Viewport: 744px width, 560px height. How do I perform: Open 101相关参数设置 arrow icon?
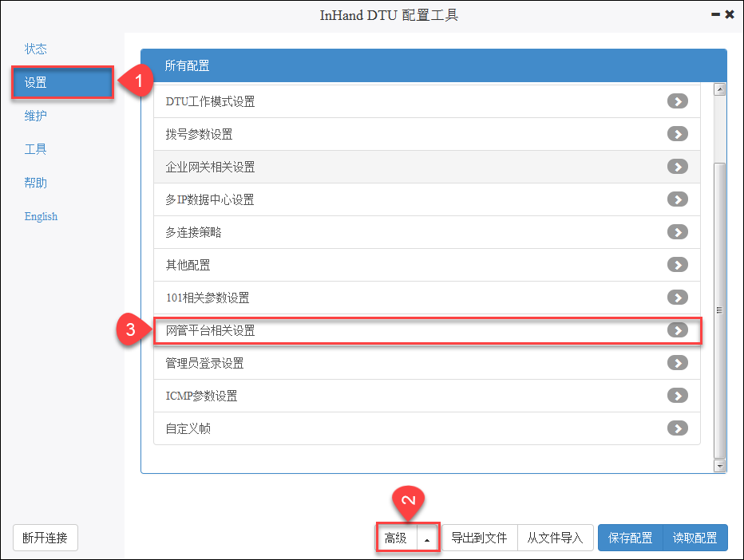pyautogui.click(x=678, y=298)
